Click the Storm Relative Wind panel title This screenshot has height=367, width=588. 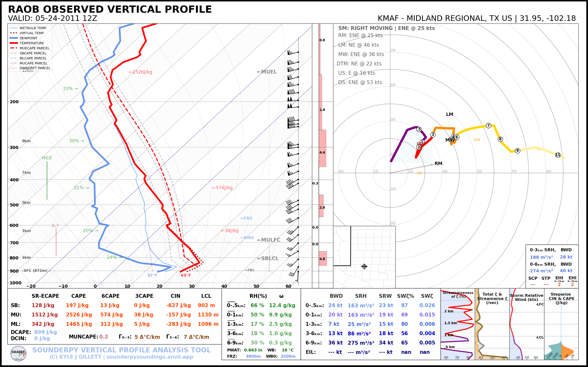click(x=527, y=297)
